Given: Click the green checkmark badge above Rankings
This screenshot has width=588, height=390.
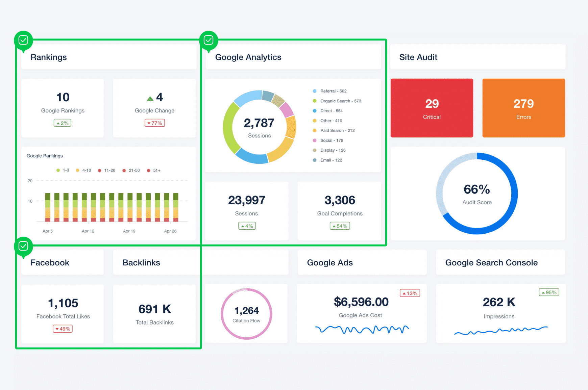Looking at the screenshot, I should pos(23,41).
